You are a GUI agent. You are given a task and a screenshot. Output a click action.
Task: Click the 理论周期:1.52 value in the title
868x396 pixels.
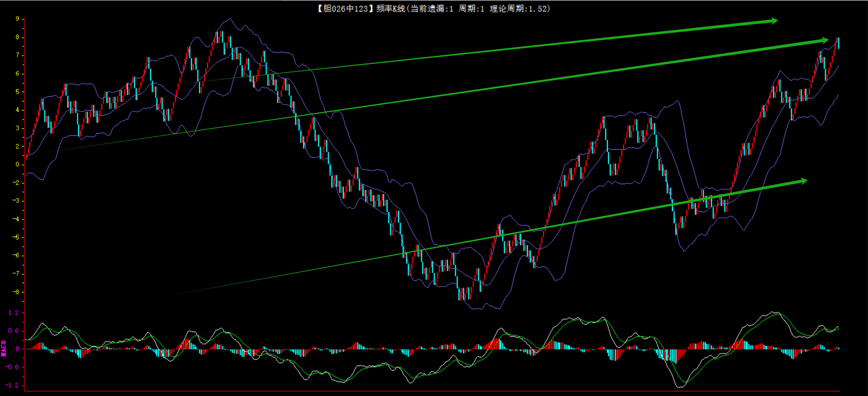pyautogui.click(x=519, y=9)
